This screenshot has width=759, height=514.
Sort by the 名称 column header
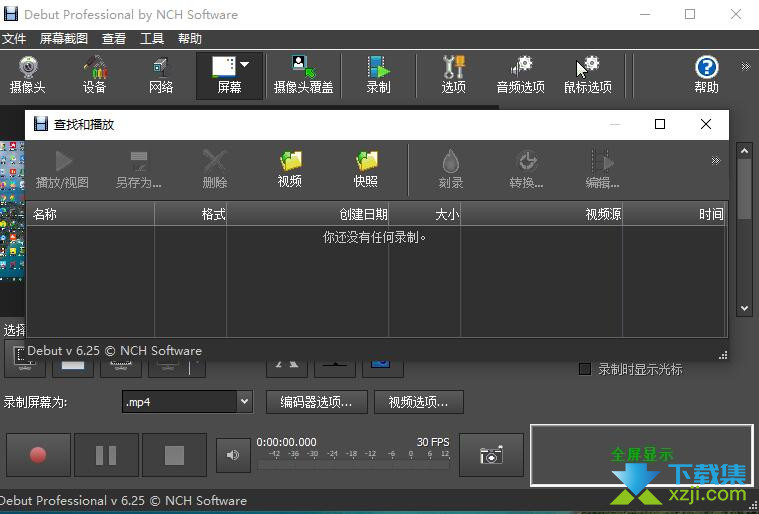91,214
